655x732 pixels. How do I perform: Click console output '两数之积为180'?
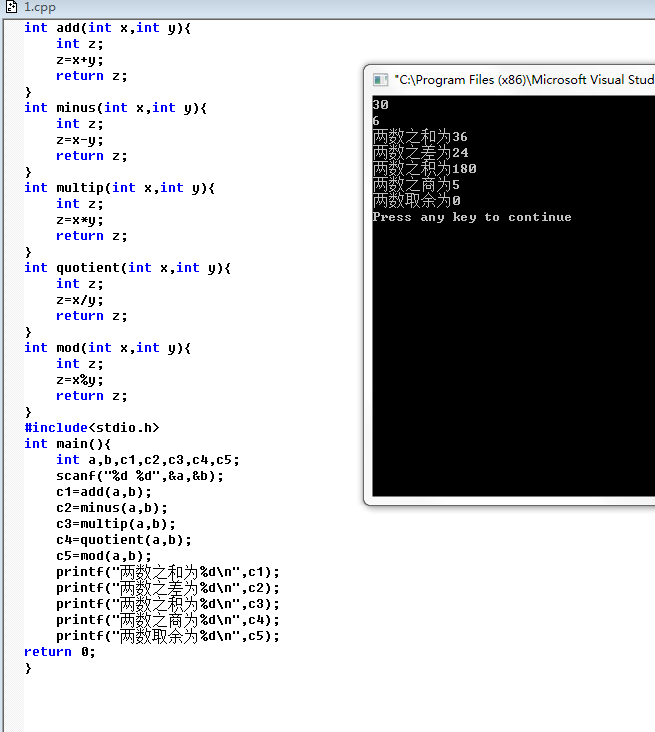click(424, 169)
